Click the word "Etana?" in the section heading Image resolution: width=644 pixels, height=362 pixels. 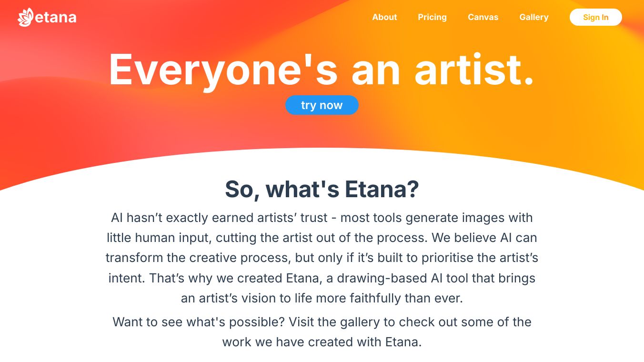tap(382, 189)
